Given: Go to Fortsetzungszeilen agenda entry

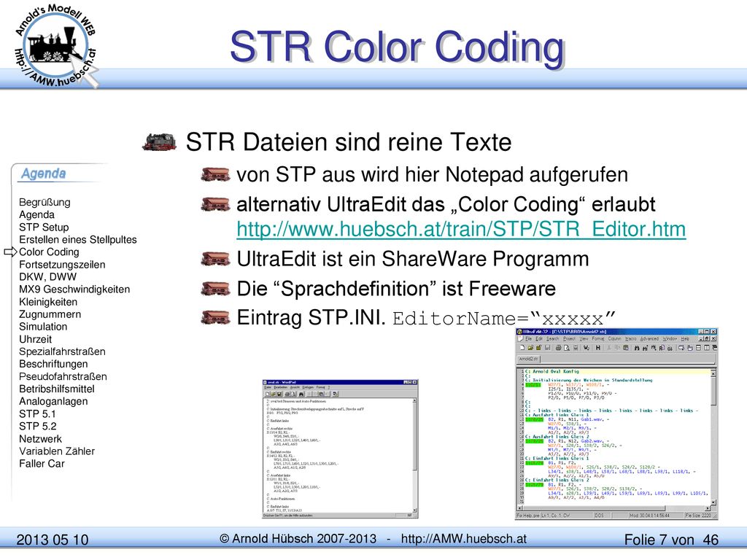Looking at the screenshot, I should click(62, 264).
